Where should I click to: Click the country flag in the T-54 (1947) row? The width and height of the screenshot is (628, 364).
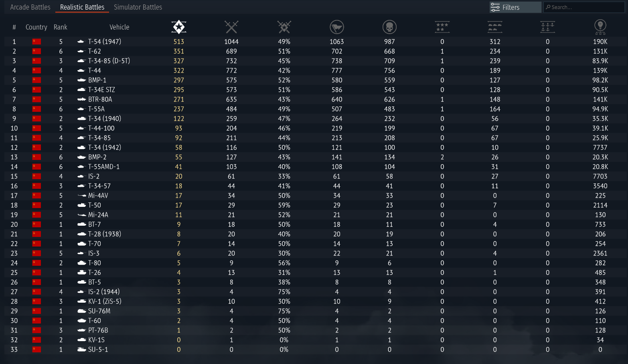pos(36,42)
